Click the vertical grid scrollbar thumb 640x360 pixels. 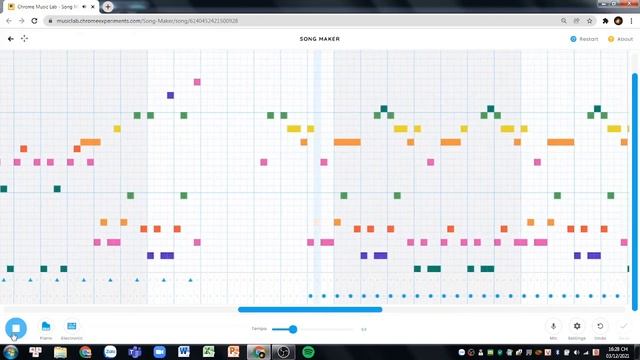tap(635, 192)
